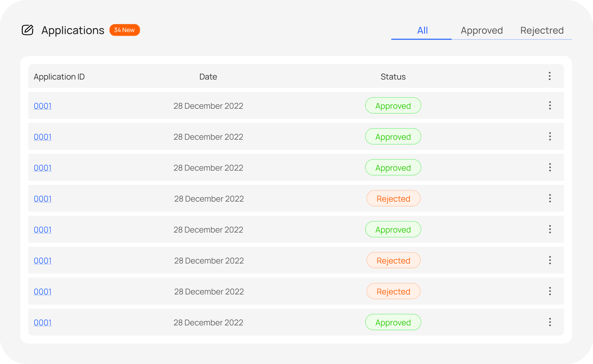Click the 34 New badge
This screenshot has width=593, height=364.
coord(124,30)
